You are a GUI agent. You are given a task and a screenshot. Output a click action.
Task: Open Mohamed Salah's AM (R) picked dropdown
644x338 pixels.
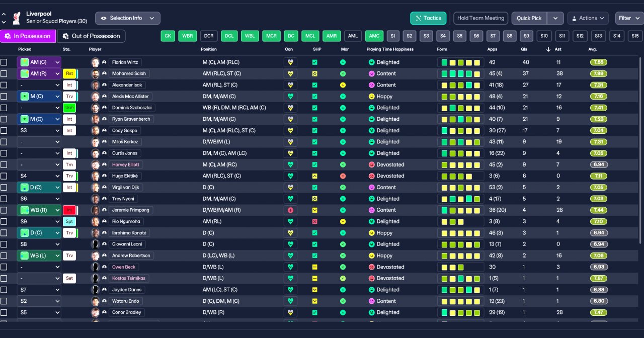[x=39, y=74]
